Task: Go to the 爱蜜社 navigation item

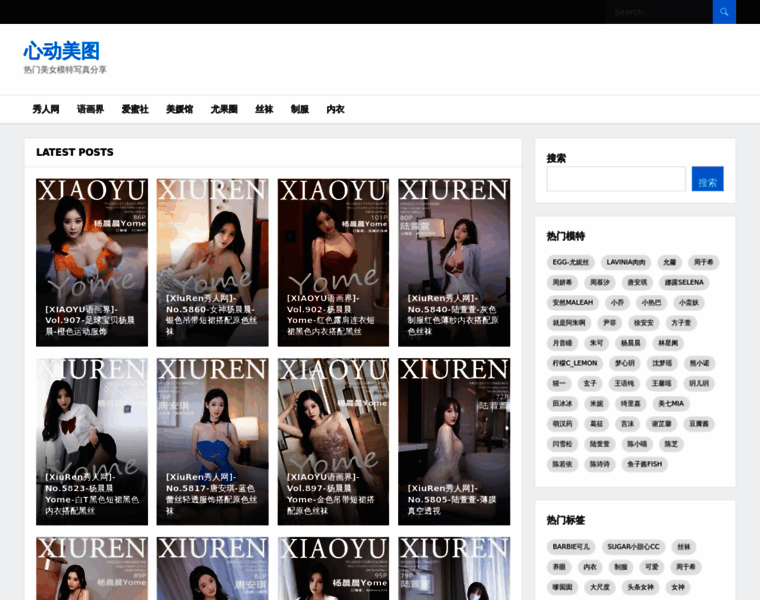Action: pos(135,109)
